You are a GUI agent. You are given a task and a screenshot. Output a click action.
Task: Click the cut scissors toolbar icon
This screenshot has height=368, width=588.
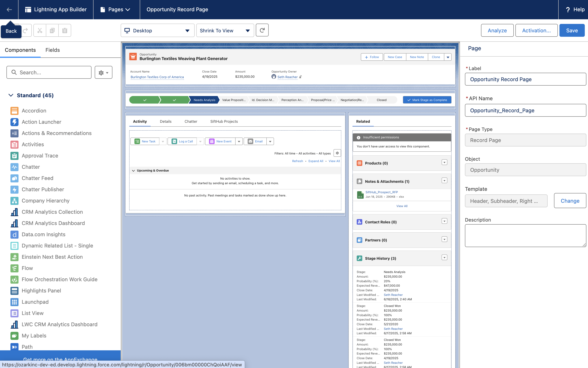point(40,30)
